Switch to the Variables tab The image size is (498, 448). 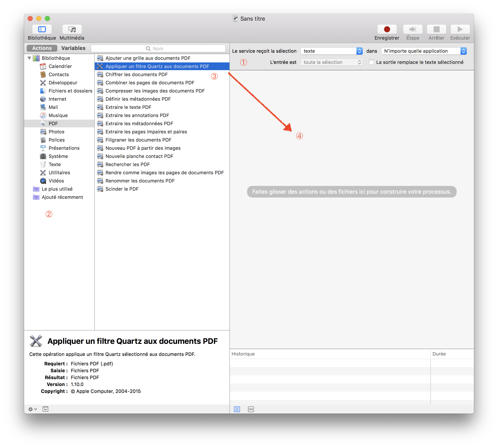(73, 48)
